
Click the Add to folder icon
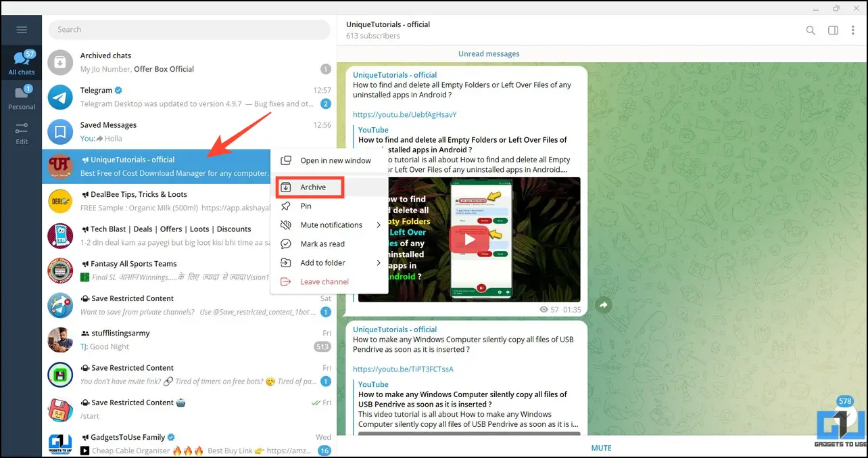[286, 263]
